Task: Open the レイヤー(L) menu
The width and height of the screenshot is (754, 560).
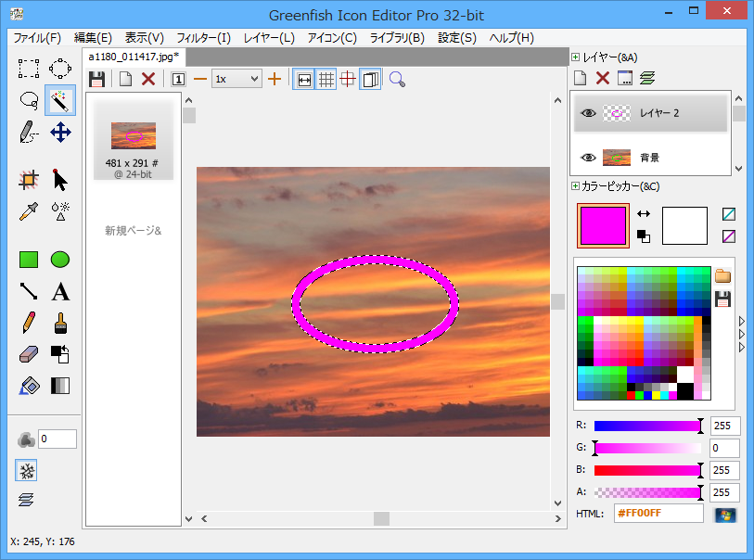Action: click(x=269, y=38)
